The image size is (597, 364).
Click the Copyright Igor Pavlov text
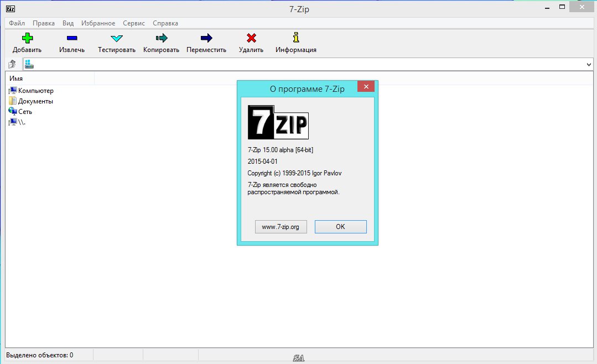point(294,173)
